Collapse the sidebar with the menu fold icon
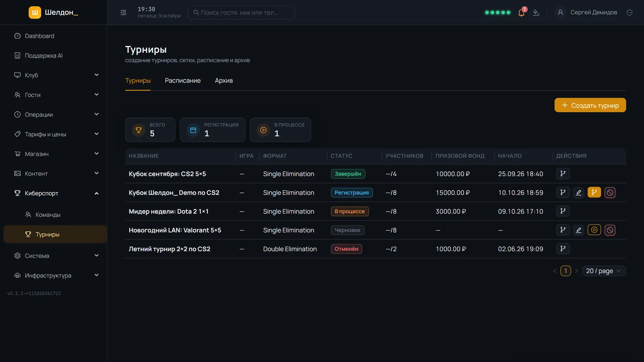The width and height of the screenshot is (644, 362). click(124, 12)
